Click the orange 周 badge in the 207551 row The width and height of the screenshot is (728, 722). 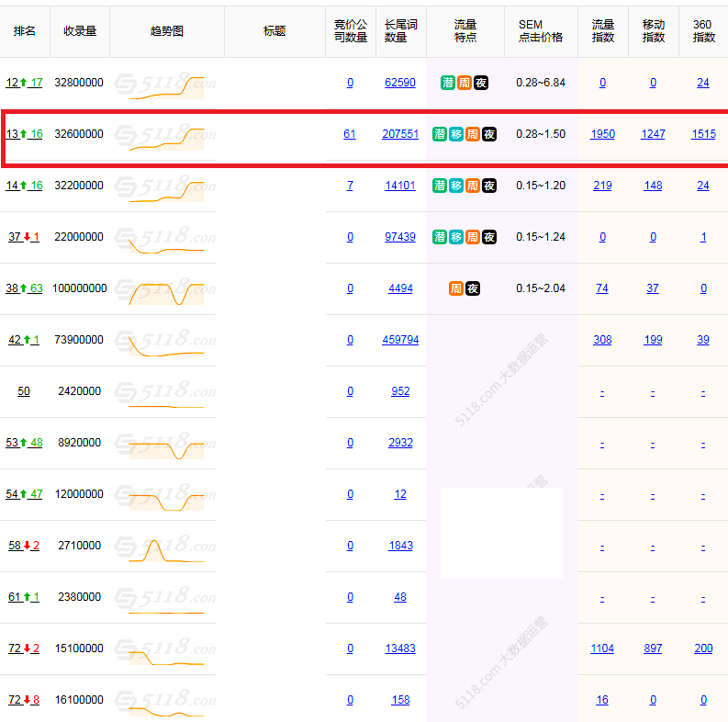pyautogui.click(x=473, y=134)
